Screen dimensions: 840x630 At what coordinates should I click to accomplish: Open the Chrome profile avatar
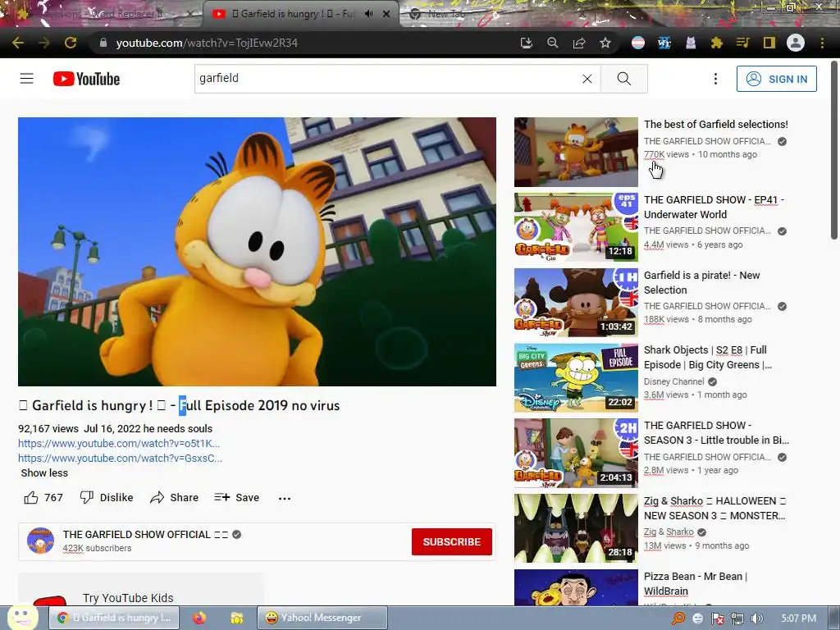796,43
